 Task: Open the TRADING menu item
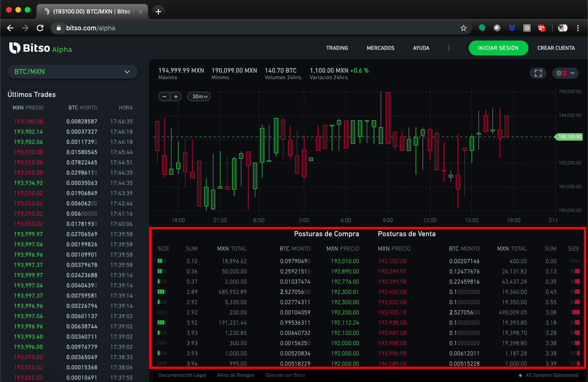coord(337,48)
